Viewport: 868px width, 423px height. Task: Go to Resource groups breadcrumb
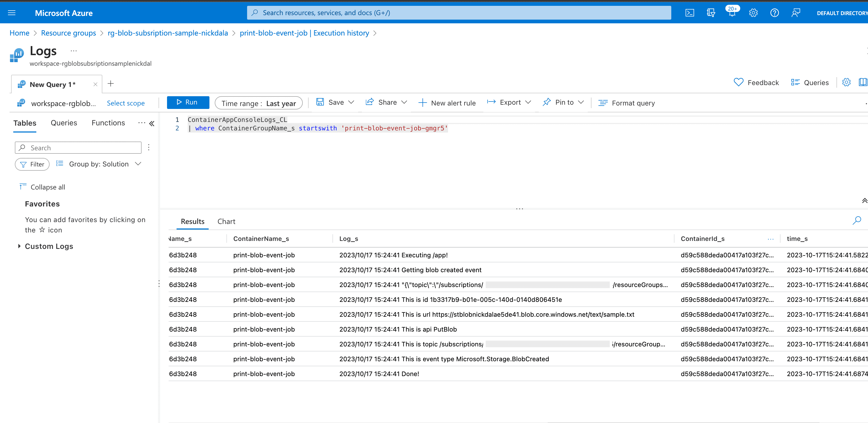point(68,33)
